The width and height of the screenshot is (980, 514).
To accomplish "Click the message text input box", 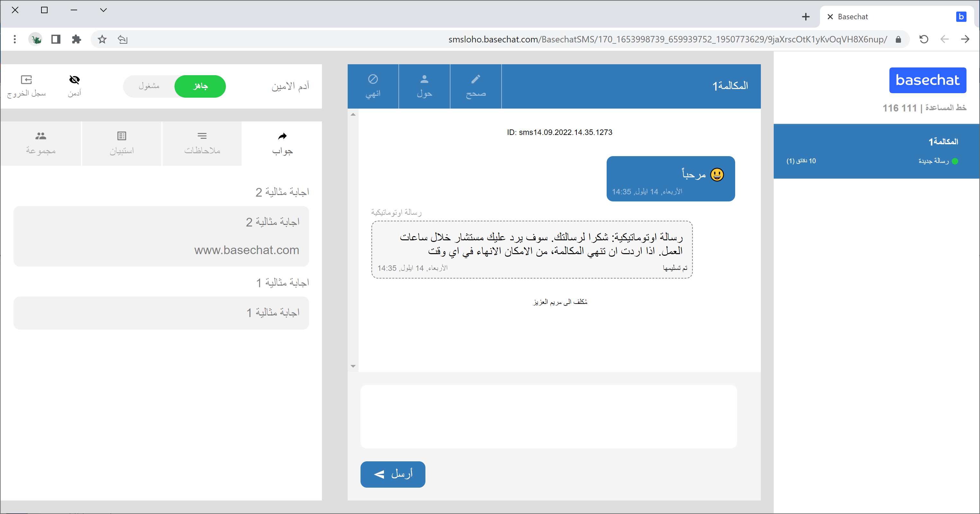I will tap(548, 416).
